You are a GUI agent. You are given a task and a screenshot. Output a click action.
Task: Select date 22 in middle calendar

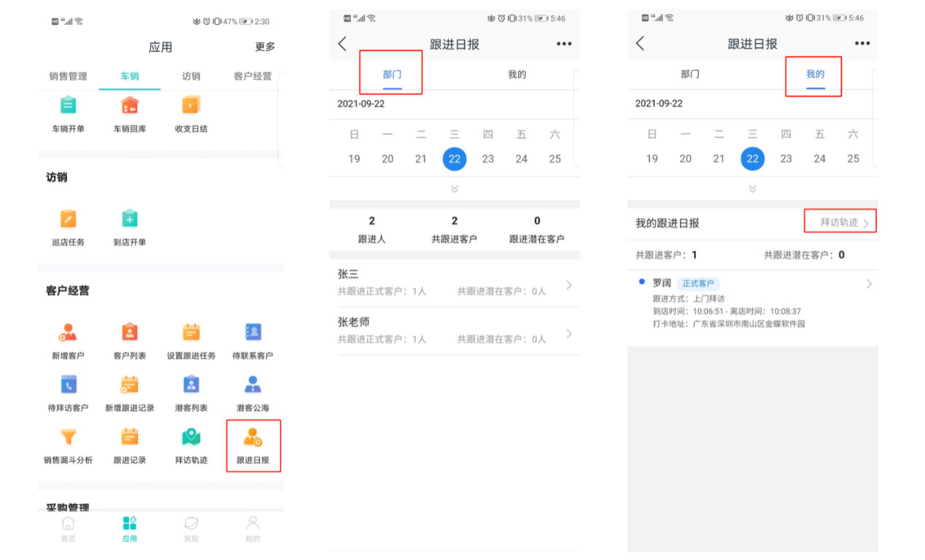454,159
